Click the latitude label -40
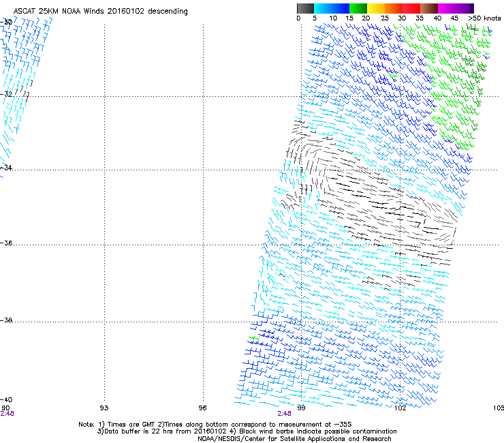 (x=6, y=399)
